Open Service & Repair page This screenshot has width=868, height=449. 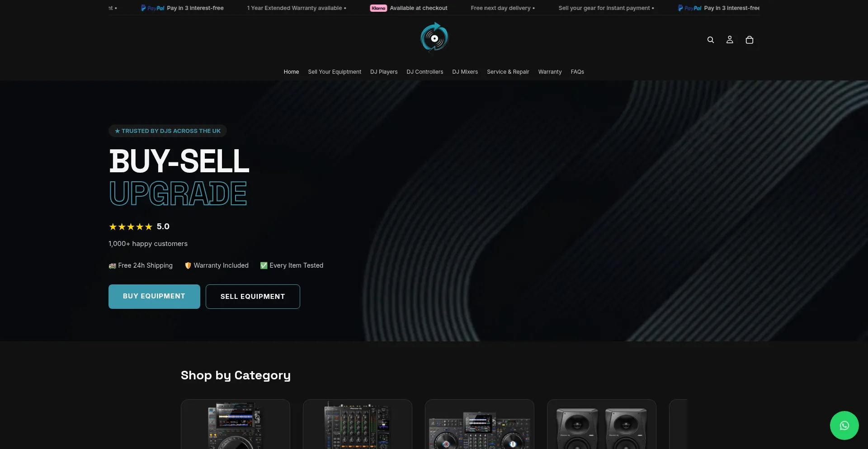(508, 72)
